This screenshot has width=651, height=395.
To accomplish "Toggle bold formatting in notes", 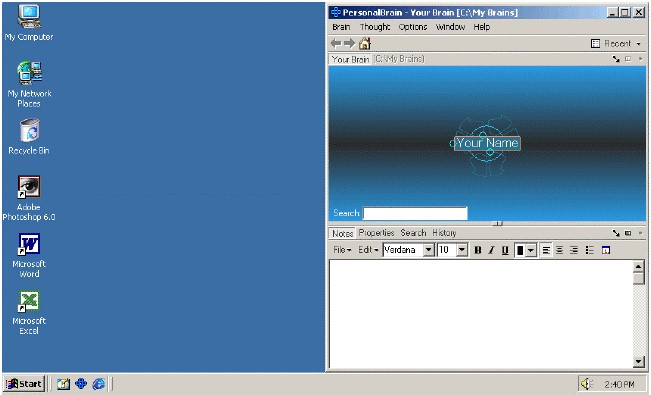I will pyautogui.click(x=477, y=250).
